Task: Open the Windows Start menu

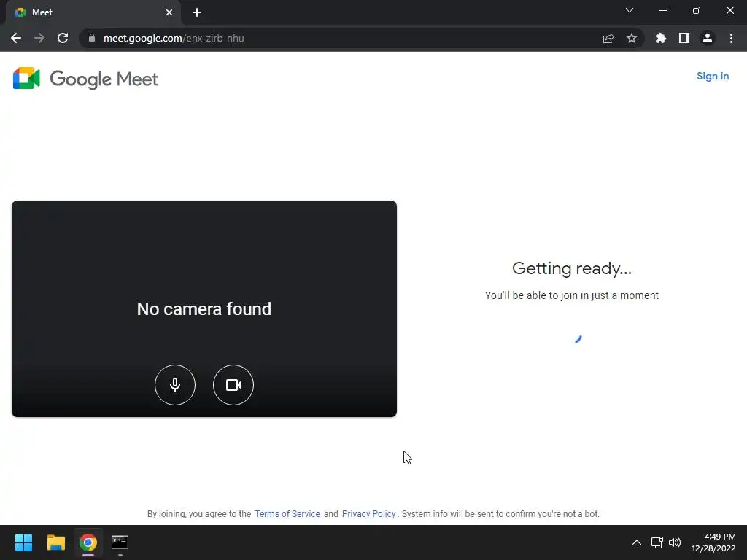Action: (23, 542)
